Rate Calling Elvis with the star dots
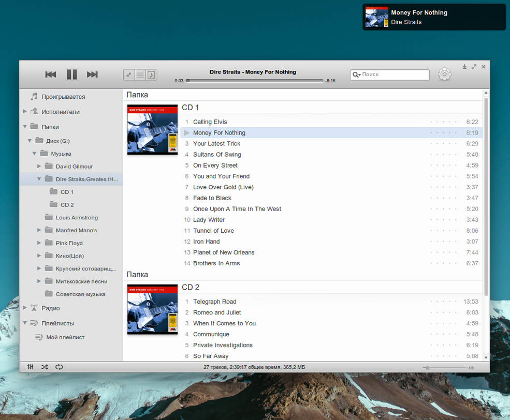 coord(443,122)
